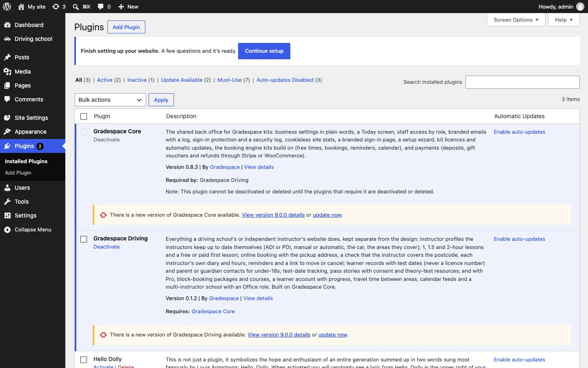Click Continue setup button
Screen dimensions: 588x368
pyautogui.click(x=264, y=51)
